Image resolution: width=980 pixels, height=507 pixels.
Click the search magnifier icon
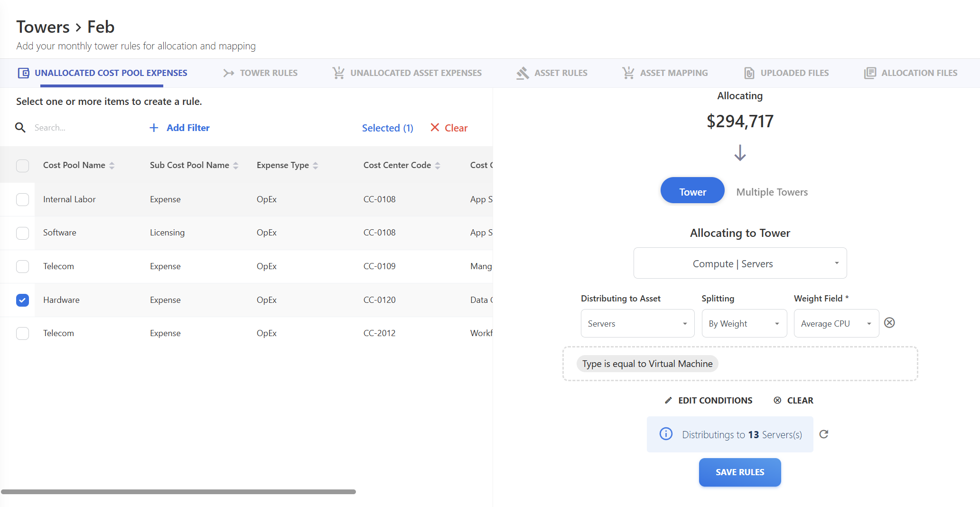20,127
